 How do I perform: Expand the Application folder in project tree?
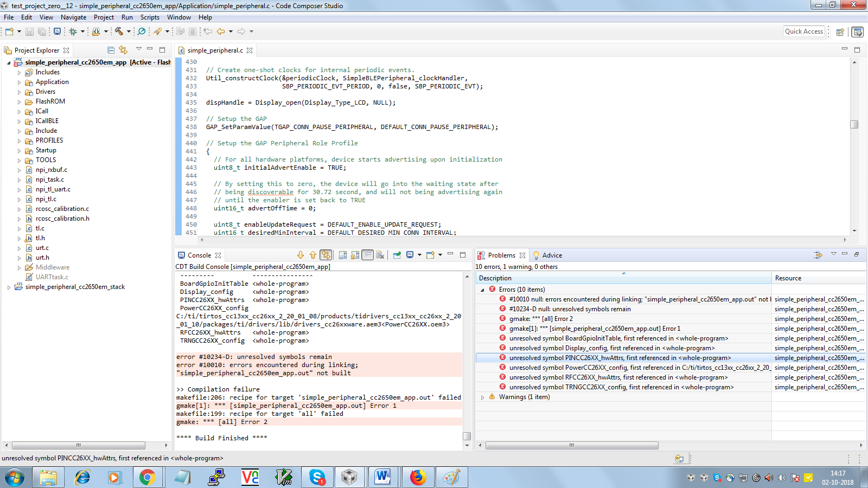pos(20,82)
